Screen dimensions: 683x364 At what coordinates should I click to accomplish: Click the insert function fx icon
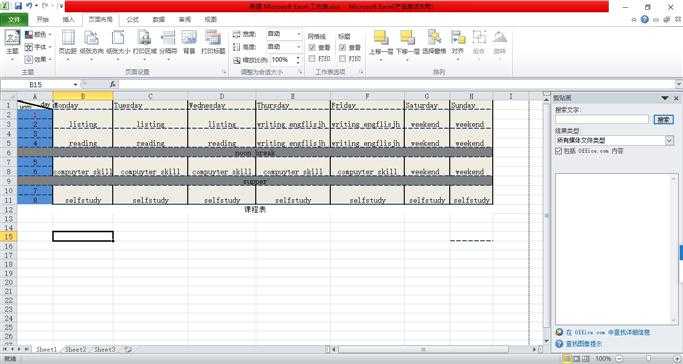113,84
